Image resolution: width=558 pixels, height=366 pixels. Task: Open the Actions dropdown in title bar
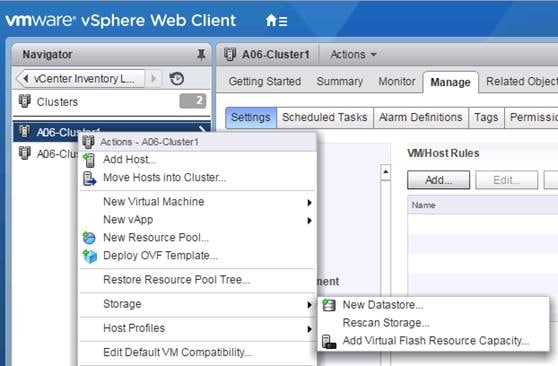[353, 54]
